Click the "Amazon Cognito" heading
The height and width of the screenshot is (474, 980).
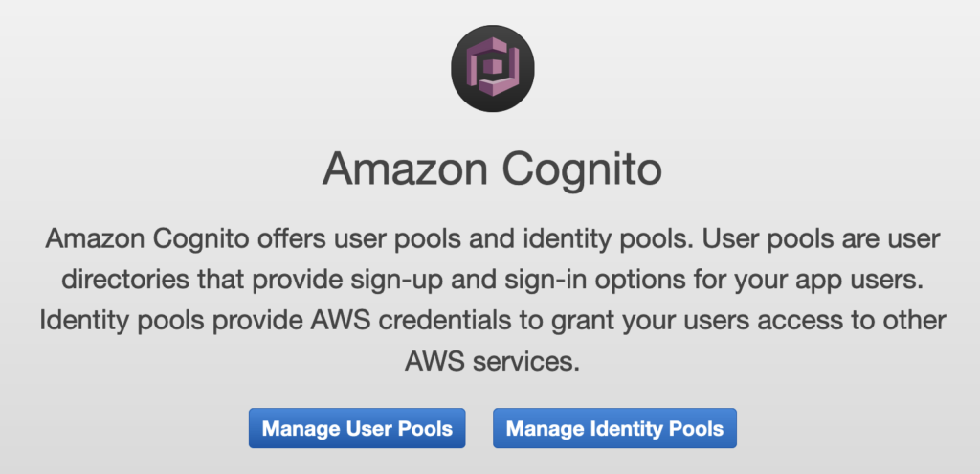pyautogui.click(x=492, y=171)
